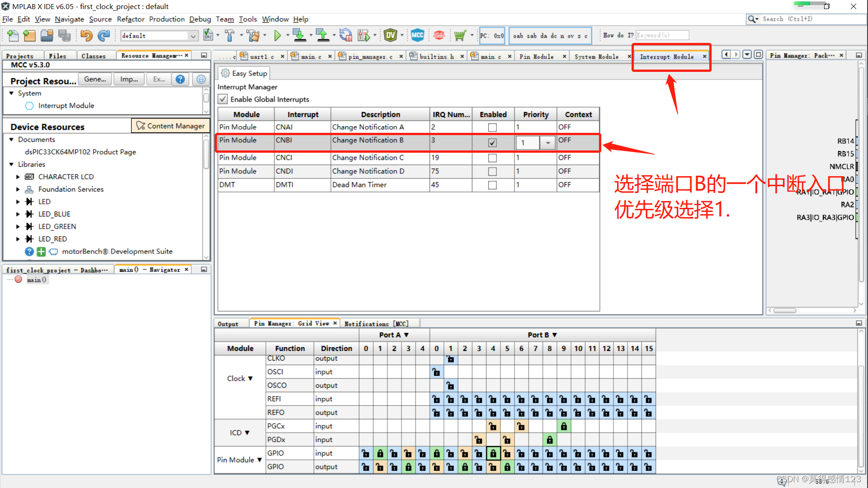Click the Redo arrow icon
Image resolution: width=868 pixels, height=488 pixels.
pos(104,35)
